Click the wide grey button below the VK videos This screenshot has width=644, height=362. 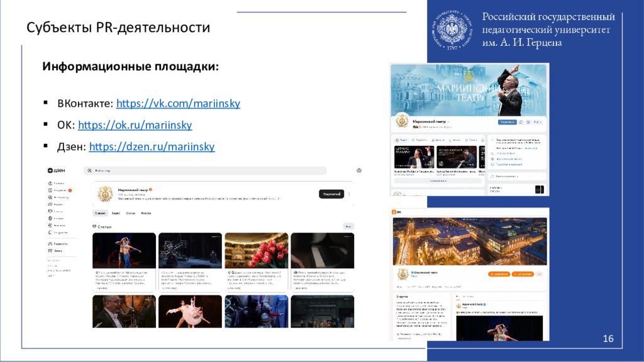click(438, 180)
